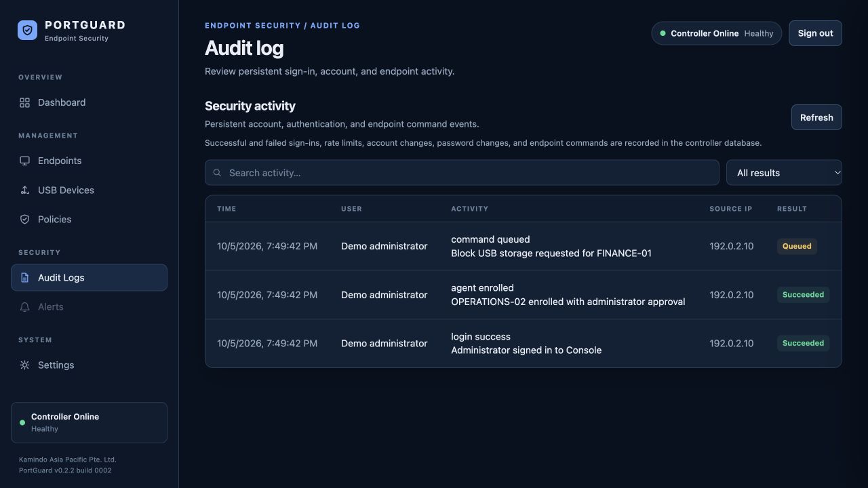
Task: Click the Queued result badge
Action: 797,246
